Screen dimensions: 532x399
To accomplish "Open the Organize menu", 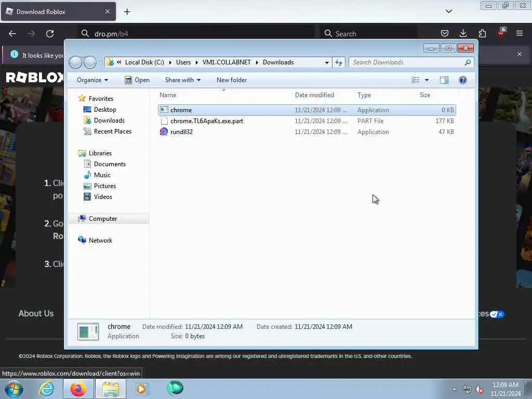I will pos(92,80).
